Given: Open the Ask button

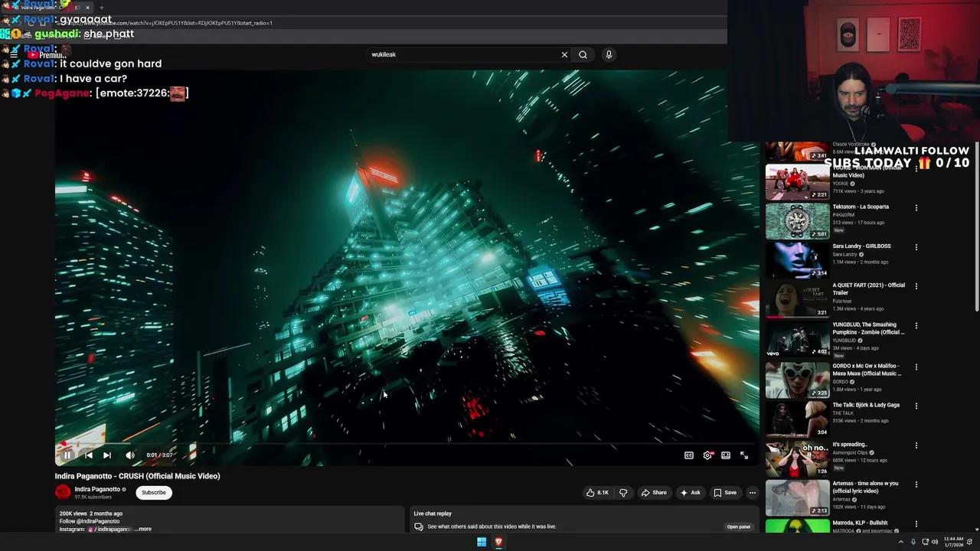Looking at the screenshot, I should 691,493.
